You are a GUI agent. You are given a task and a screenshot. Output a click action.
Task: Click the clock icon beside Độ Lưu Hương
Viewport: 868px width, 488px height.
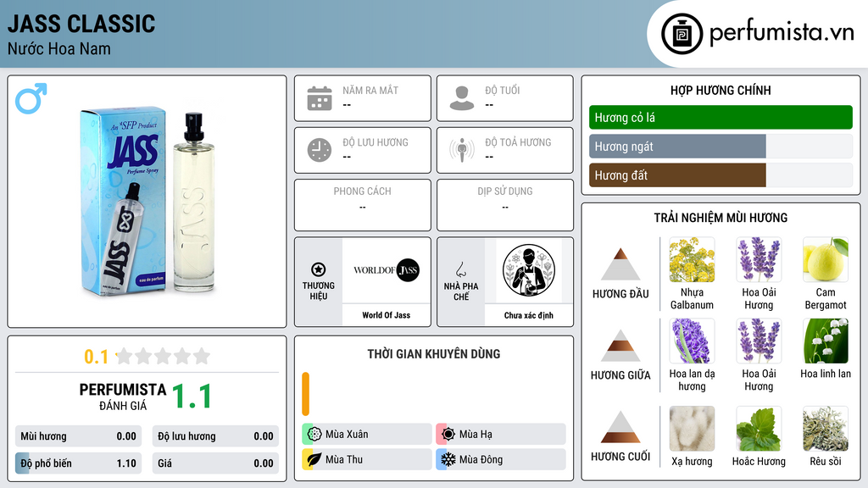(320, 150)
